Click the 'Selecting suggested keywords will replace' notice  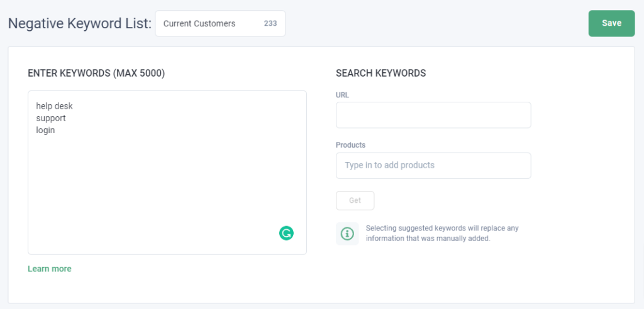[x=442, y=233]
